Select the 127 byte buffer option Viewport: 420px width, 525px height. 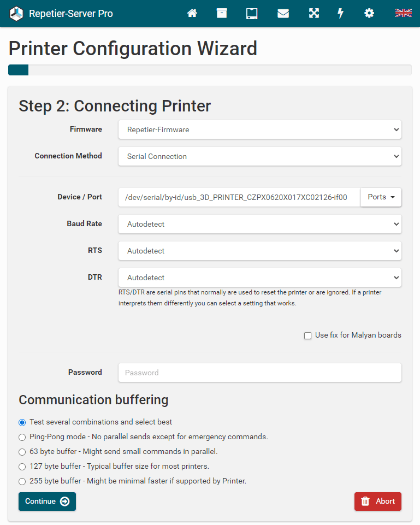click(x=22, y=467)
